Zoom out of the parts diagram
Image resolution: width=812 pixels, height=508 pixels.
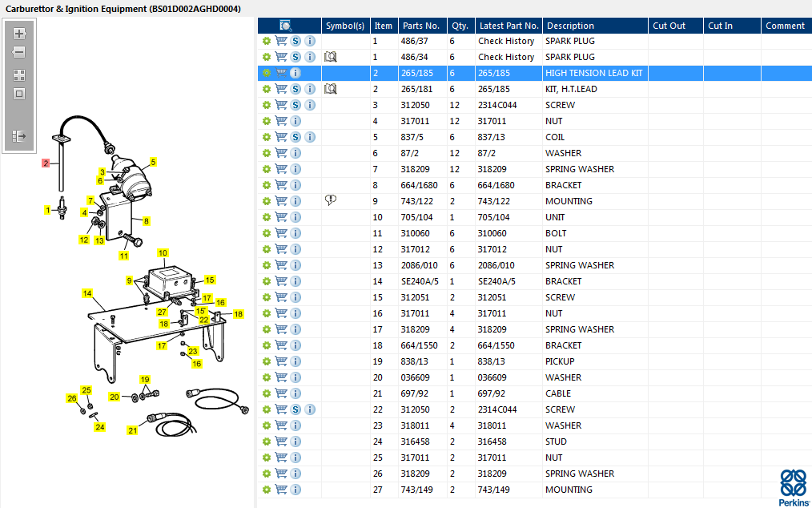pyautogui.click(x=19, y=52)
